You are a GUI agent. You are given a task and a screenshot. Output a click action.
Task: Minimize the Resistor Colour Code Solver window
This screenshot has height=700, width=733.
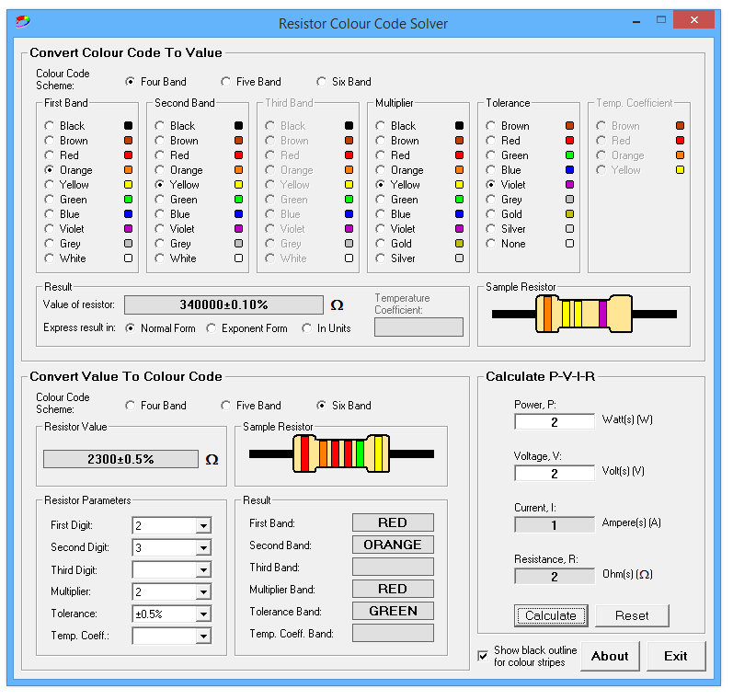(636, 21)
